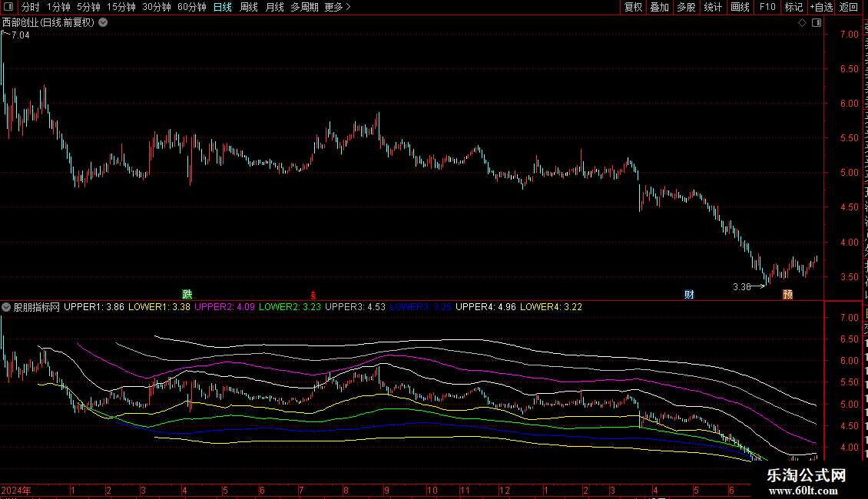Screen dimensions: 868x499
Task: Select the 60分钟 timeframe
Action: pos(191,7)
